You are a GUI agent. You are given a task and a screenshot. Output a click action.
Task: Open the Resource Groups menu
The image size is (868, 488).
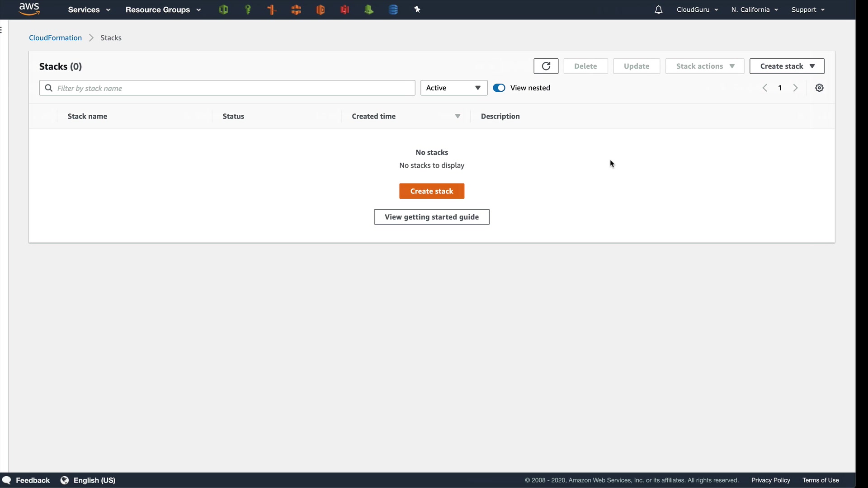pyautogui.click(x=163, y=9)
